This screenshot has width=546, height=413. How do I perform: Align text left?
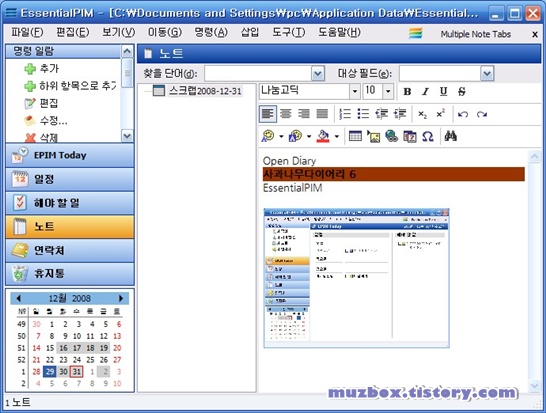[268, 114]
